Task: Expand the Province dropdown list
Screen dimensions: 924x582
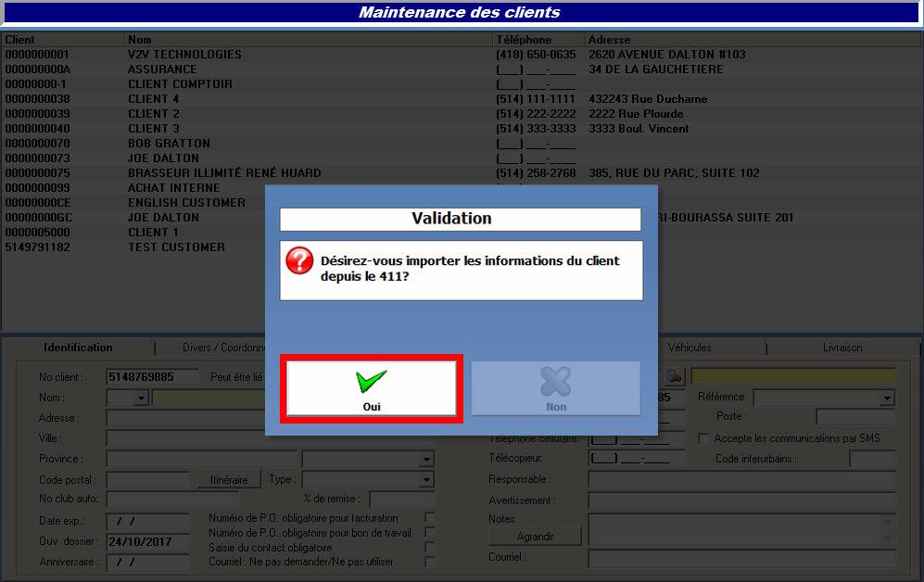Action: click(x=426, y=459)
